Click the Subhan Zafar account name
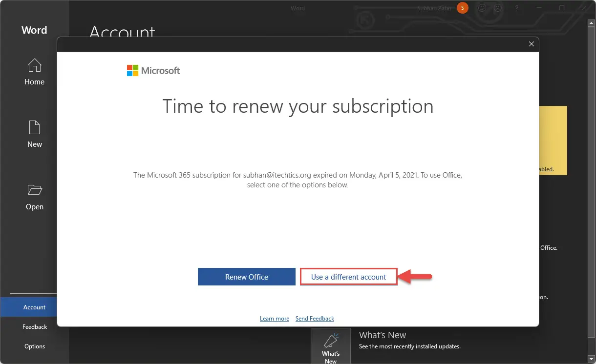Image resolution: width=596 pixels, height=364 pixels. tap(434, 8)
